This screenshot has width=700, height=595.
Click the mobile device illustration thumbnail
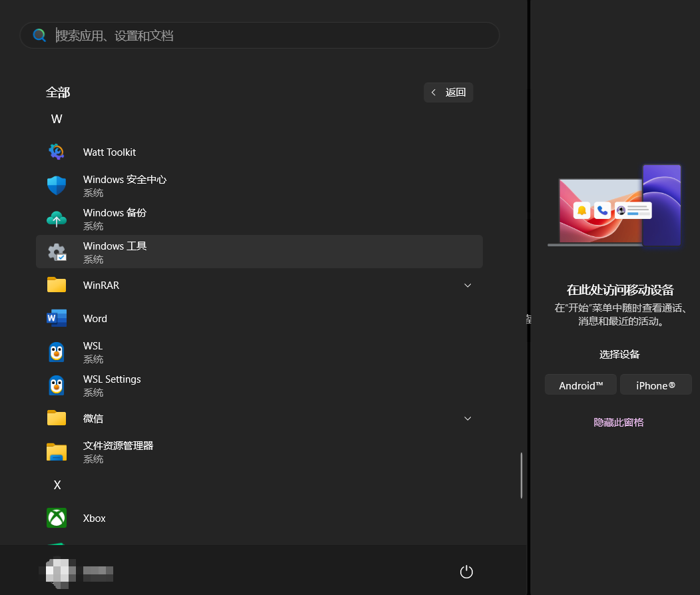point(615,205)
